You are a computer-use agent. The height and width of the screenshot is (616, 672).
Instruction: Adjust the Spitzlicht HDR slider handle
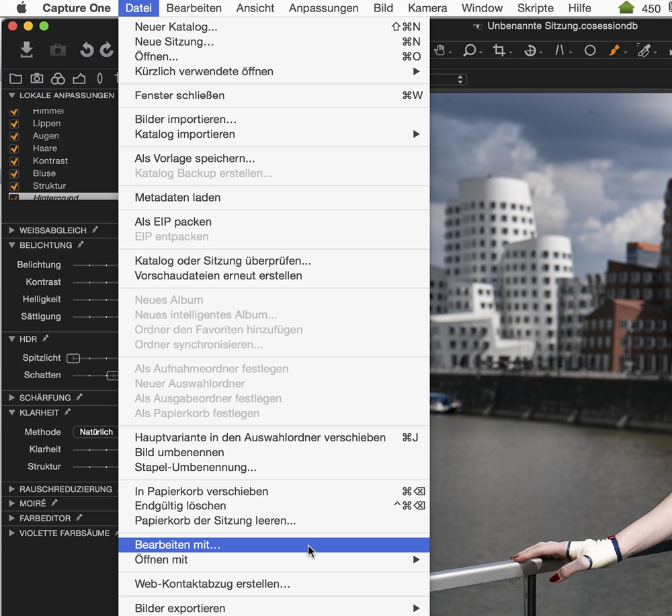(x=73, y=358)
